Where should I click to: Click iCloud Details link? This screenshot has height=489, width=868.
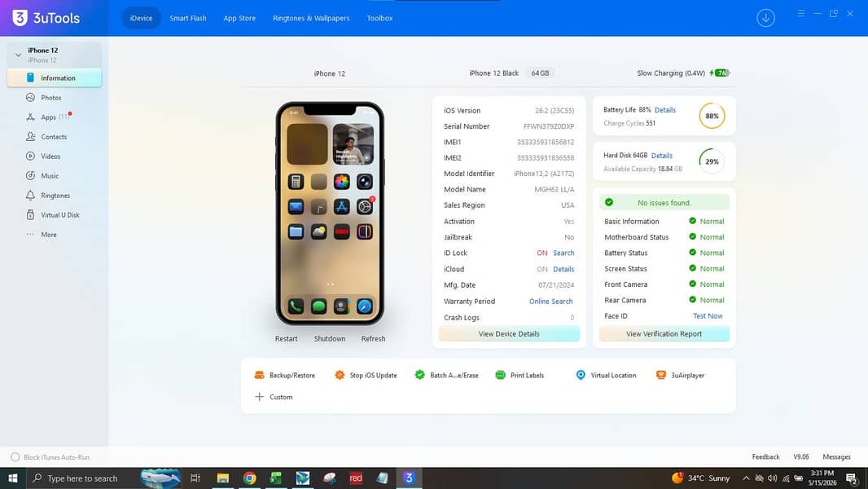point(563,269)
